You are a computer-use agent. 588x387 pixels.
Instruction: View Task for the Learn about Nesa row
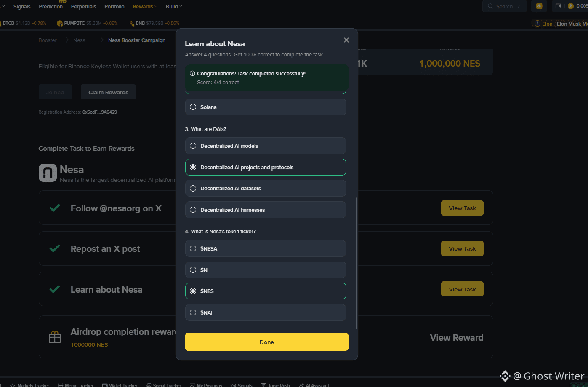click(x=462, y=289)
